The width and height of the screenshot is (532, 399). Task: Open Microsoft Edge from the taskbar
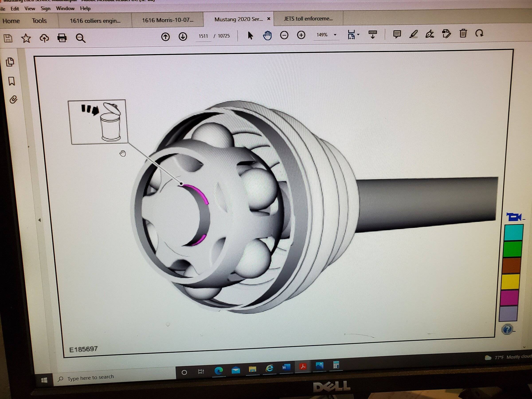(218, 371)
